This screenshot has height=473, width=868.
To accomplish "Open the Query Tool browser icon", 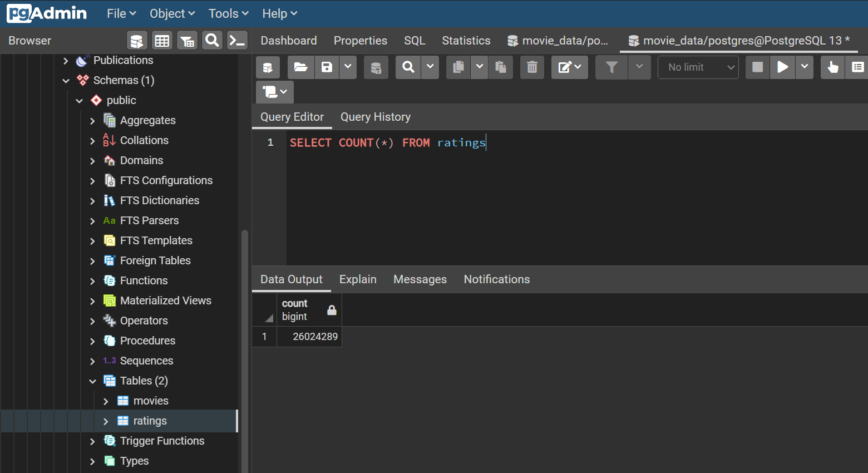I will (x=137, y=41).
